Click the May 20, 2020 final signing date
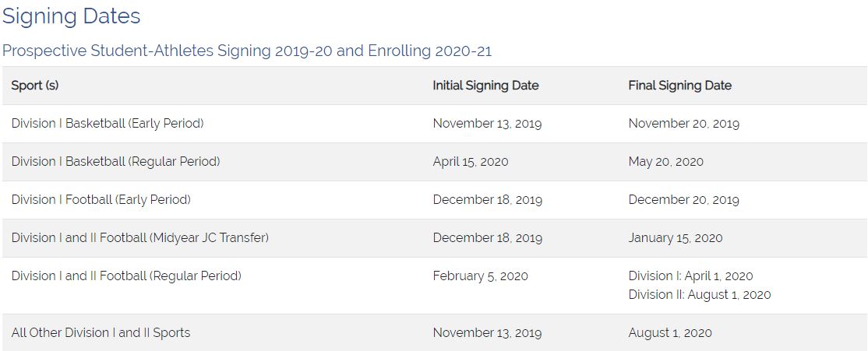This screenshot has height=351, width=868. [665, 162]
